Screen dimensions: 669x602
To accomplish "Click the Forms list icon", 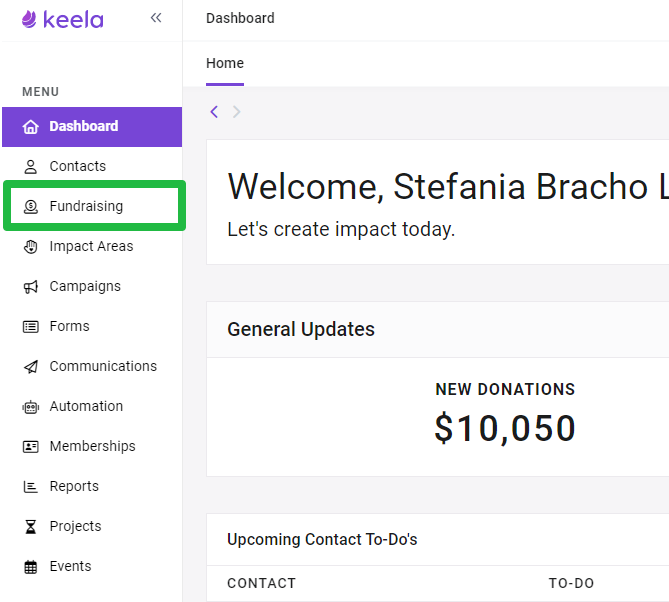I will click(31, 327).
